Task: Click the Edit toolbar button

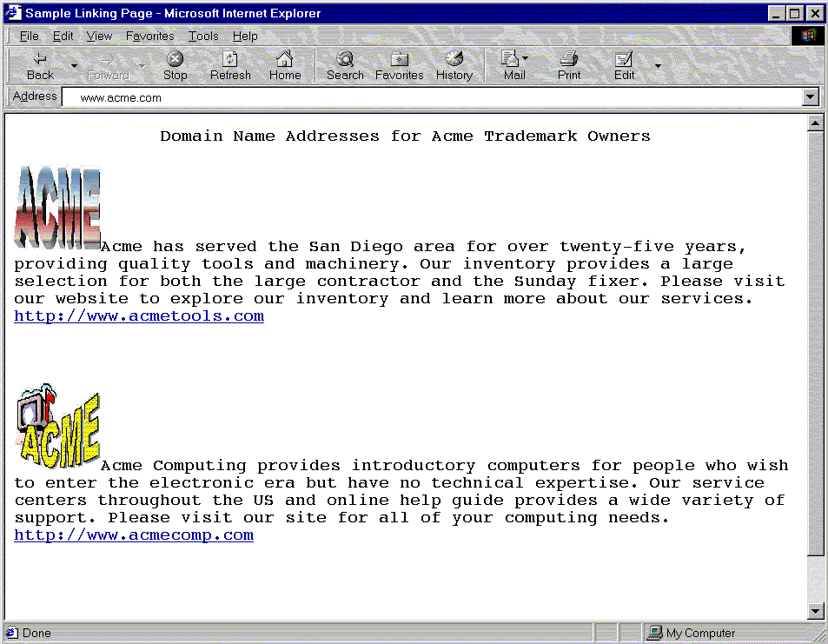Action: point(624,66)
